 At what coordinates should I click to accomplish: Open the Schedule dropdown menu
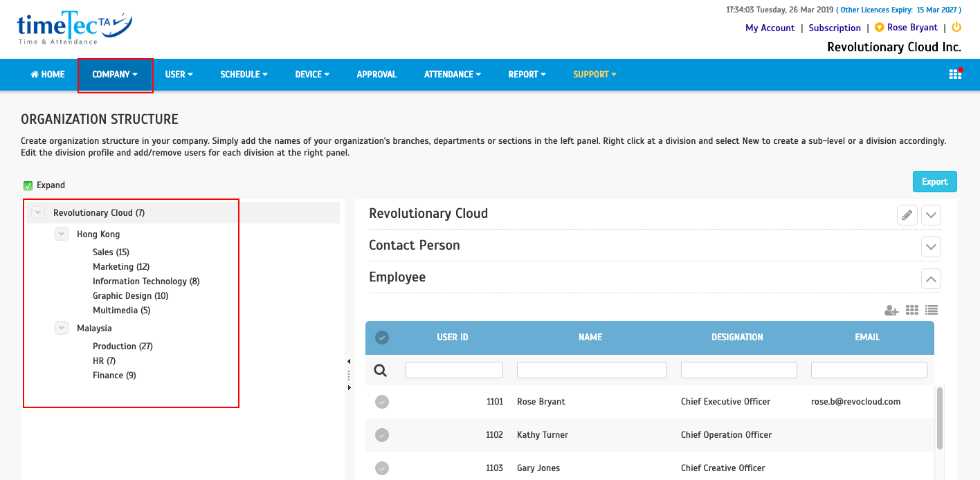(244, 75)
